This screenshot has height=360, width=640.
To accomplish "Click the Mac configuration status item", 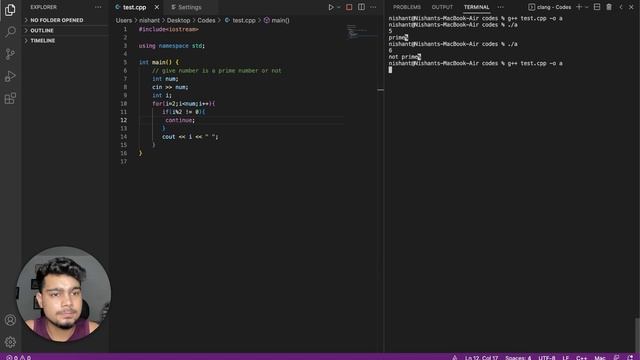I will tap(600, 357).
